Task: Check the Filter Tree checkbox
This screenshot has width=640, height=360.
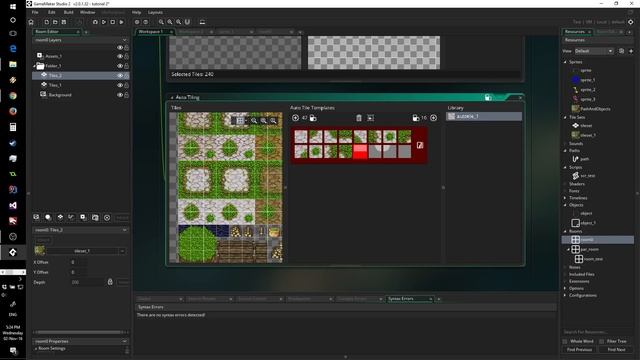Action: (x=601, y=341)
